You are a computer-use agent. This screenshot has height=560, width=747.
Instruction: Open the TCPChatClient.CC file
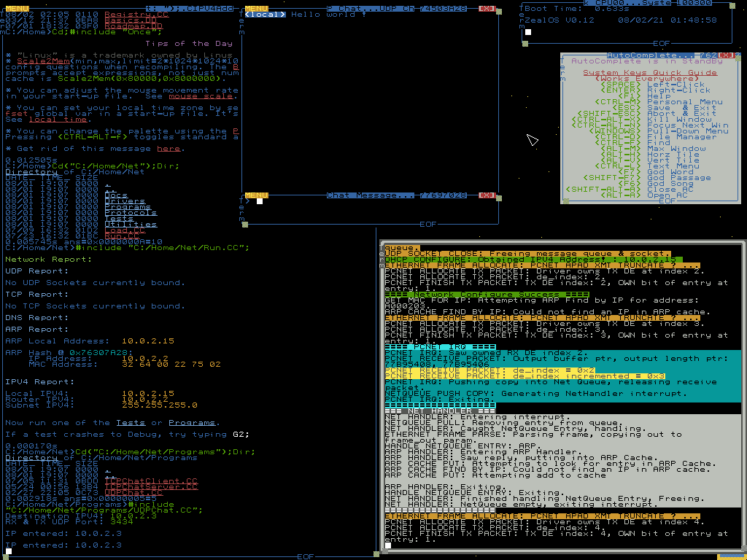151,481
